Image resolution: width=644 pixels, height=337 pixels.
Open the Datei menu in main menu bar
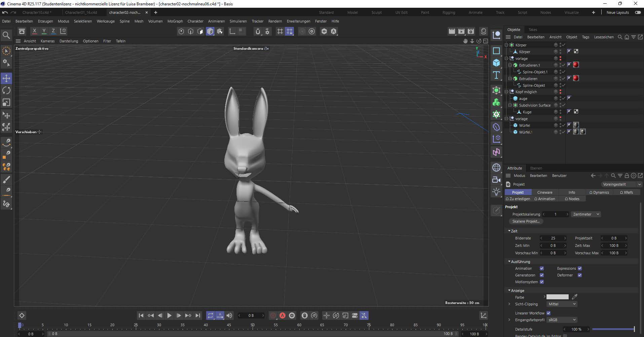(6, 21)
